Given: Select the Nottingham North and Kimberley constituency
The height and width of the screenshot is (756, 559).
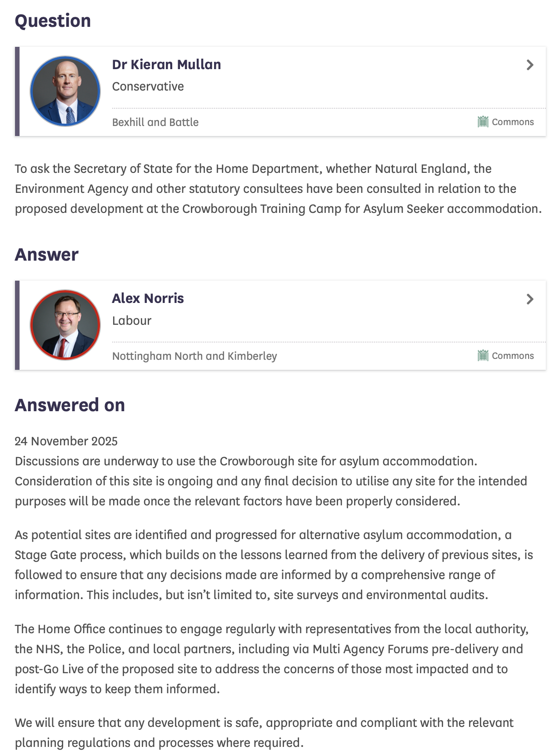Looking at the screenshot, I should click(x=194, y=356).
